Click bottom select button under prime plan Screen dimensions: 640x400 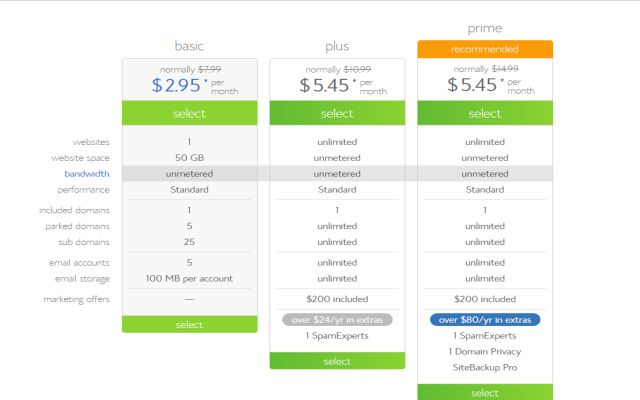485,392
